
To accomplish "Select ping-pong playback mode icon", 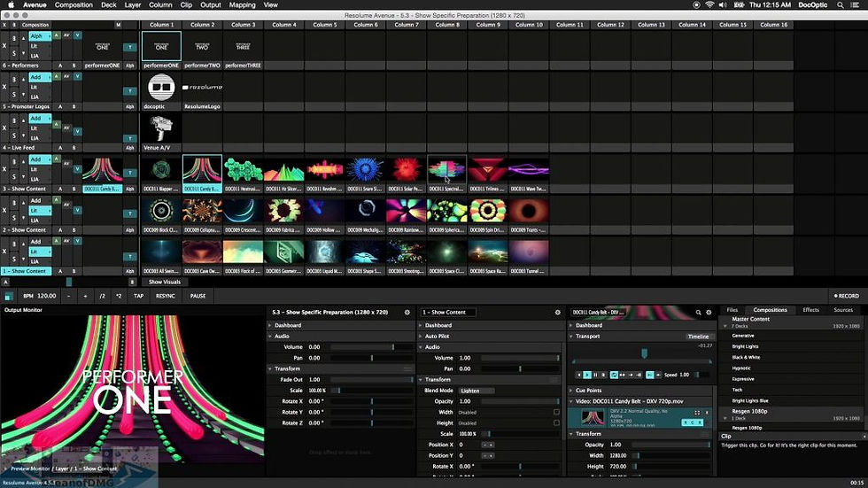I will point(622,375).
